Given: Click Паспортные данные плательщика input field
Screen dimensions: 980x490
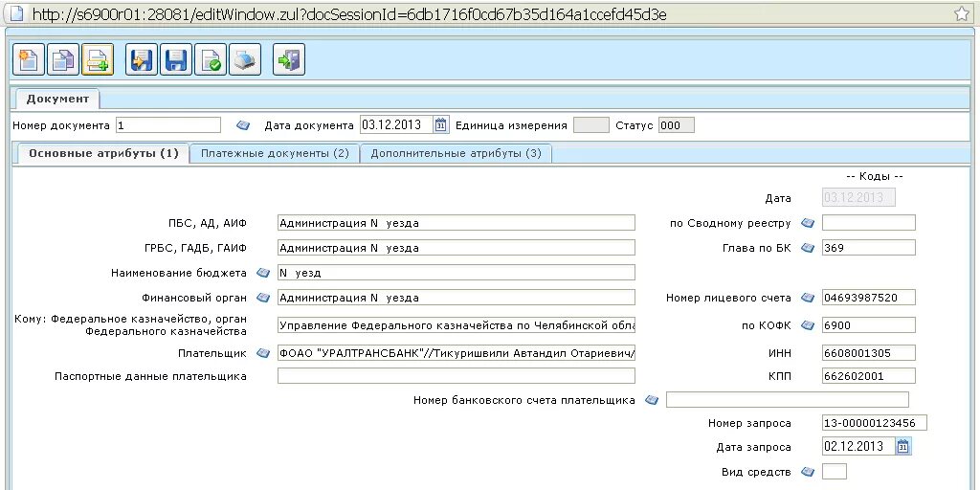Looking at the screenshot, I should (457, 375).
